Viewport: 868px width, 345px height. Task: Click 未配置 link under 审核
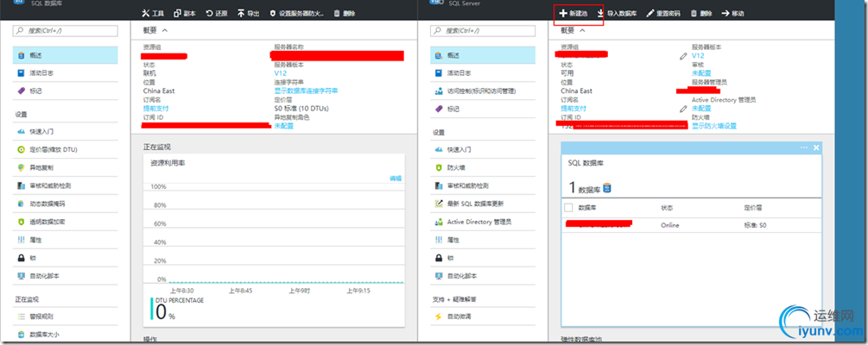[701, 73]
